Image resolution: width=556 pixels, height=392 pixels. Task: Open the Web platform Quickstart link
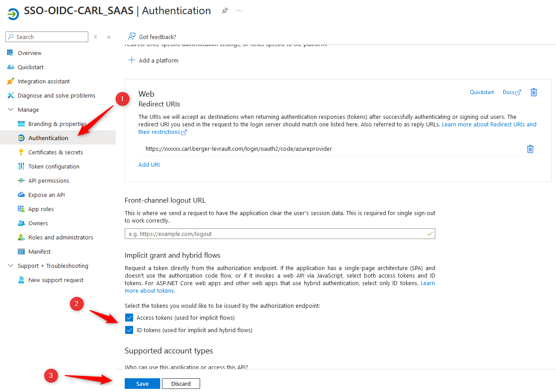482,92
